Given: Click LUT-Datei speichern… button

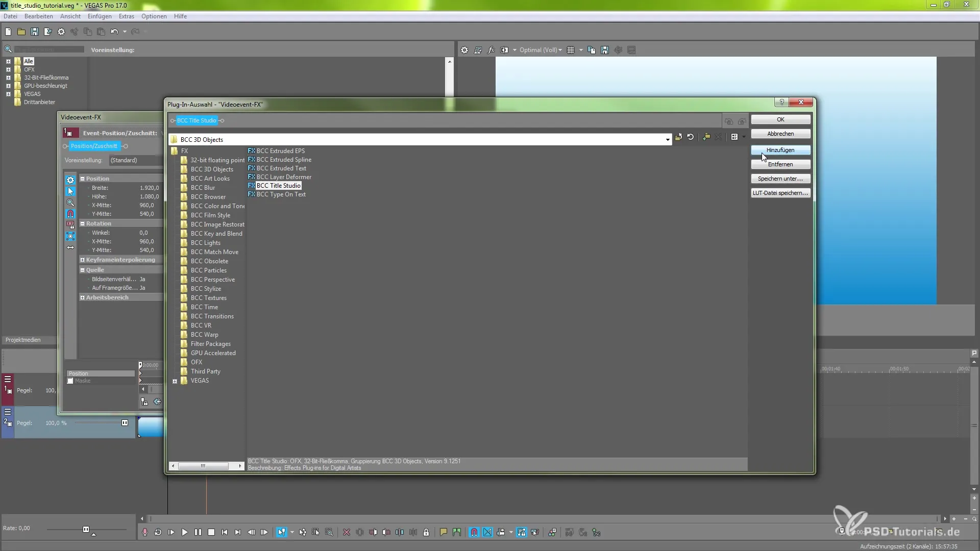Looking at the screenshot, I should (x=780, y=193).
